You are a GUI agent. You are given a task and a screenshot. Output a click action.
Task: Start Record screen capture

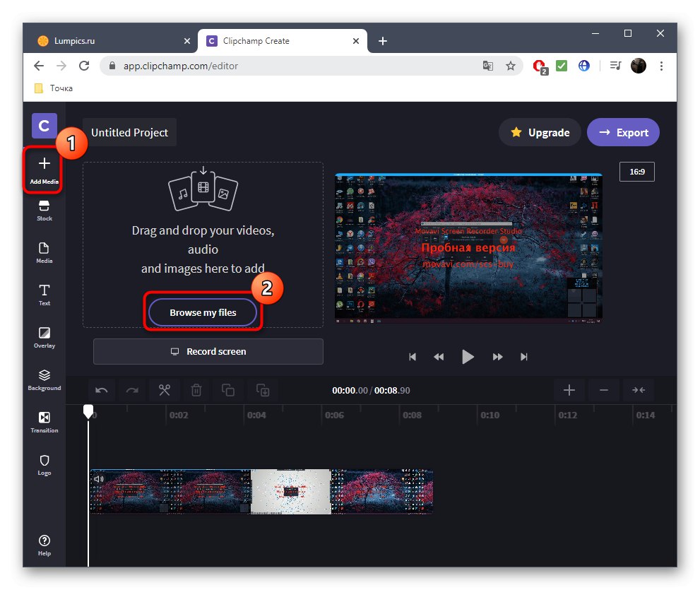pyautogui.click(x=208, y=351)
